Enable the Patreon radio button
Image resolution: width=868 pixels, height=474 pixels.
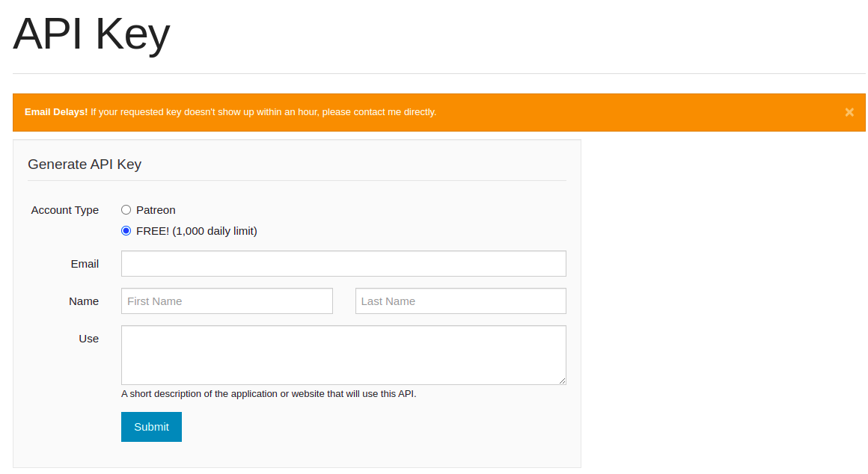pos(126,210)
